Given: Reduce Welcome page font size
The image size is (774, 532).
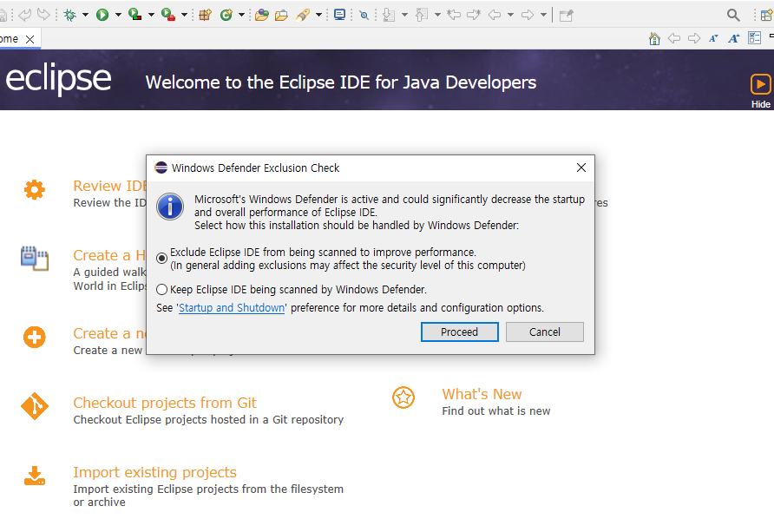Looking at the screenshot, I should [x=713, y=38].
